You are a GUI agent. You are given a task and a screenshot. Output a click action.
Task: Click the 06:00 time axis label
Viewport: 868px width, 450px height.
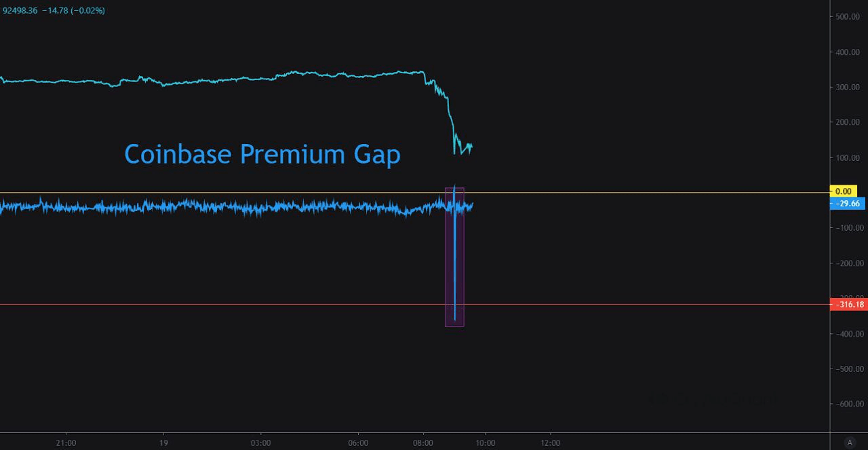(x=358, y=443)
